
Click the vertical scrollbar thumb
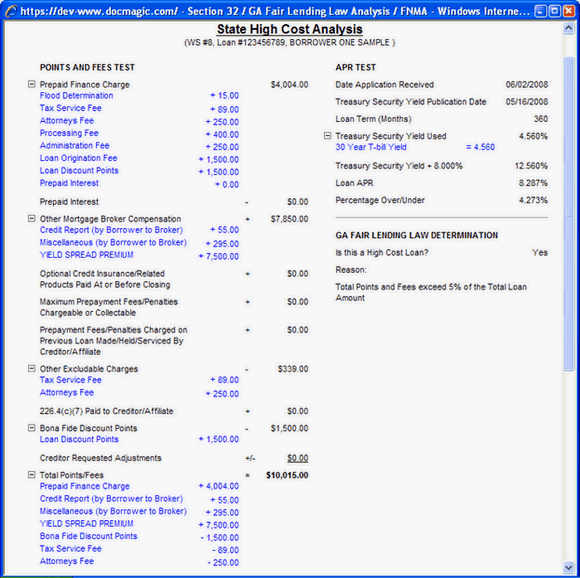(x=568, y=213)
